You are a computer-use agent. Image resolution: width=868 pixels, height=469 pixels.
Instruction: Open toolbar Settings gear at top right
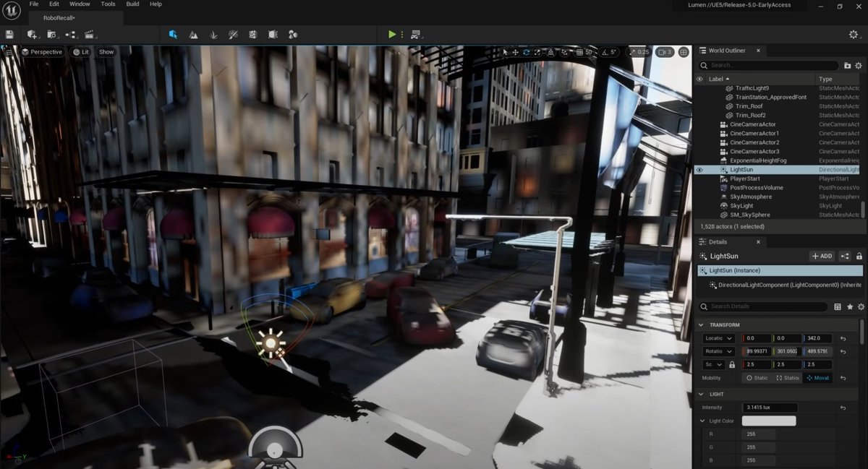[x=855, y=34]
